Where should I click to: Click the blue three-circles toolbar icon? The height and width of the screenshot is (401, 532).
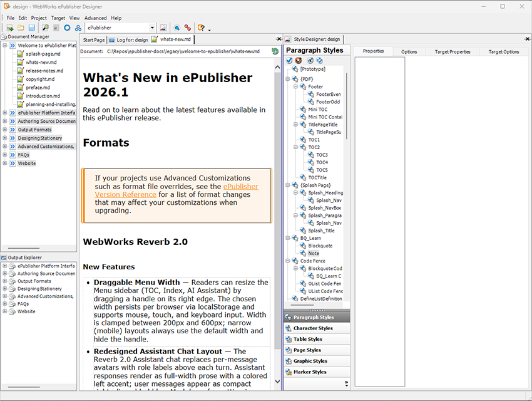78,28
